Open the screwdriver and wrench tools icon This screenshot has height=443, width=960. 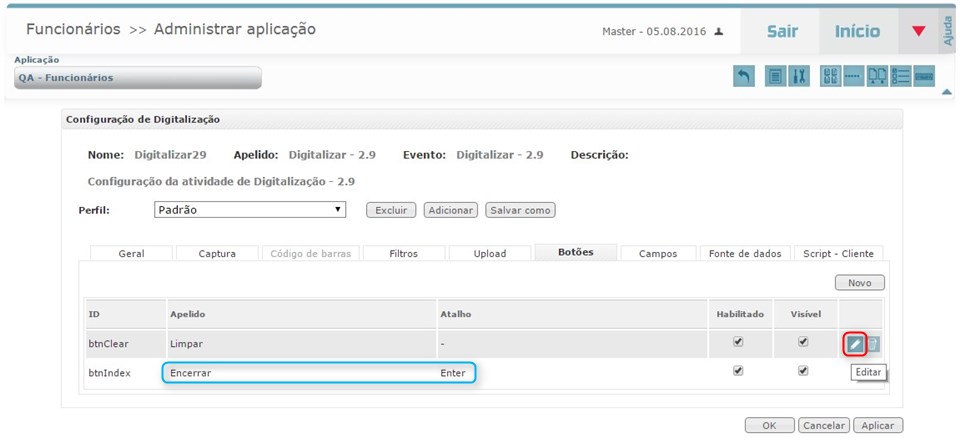pos(799,76)
